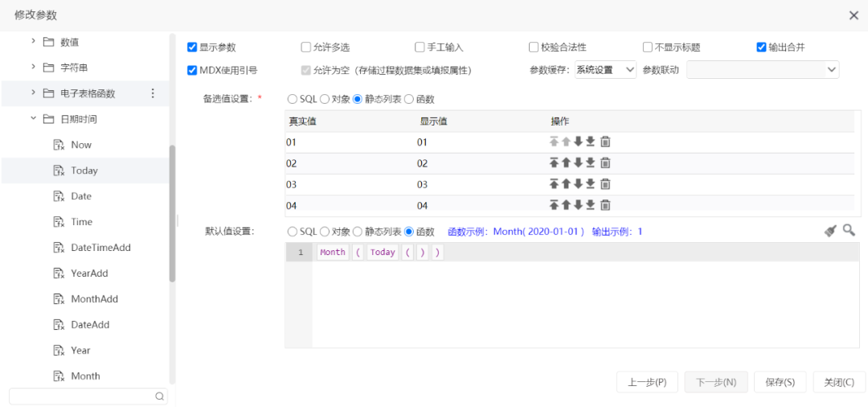Move row 01 down one position
The height and width of the screenshot is (407, 868).
(x=579, y=142)
